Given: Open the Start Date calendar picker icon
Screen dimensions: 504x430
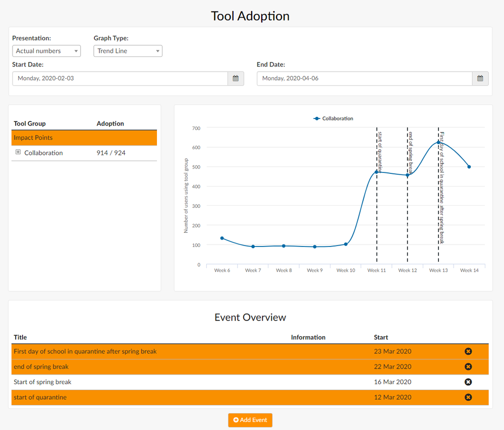Looking at the screenshot, I should (236, 79).
